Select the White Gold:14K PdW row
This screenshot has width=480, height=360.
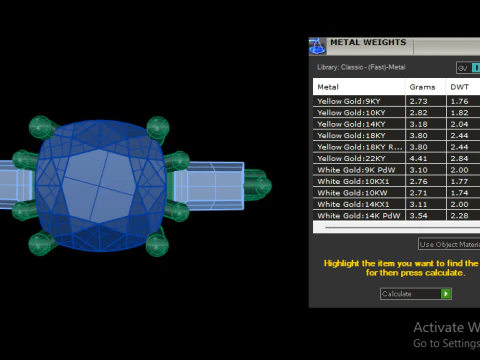tap(396, 215)
